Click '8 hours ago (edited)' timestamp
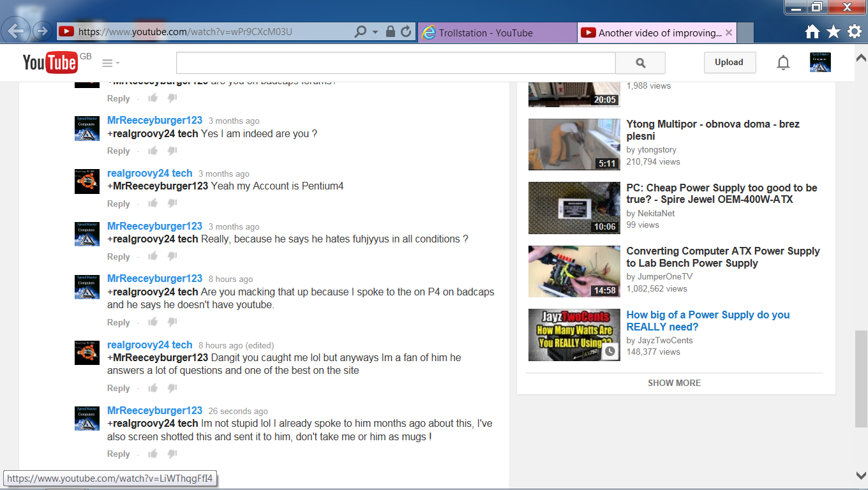 [236, 345]
